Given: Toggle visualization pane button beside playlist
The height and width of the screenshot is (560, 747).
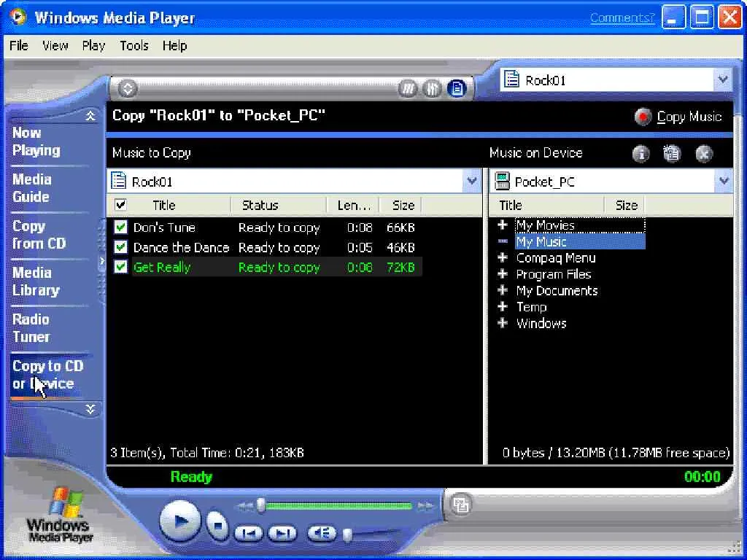Looking at the screenshot, I should coord(408,88).
